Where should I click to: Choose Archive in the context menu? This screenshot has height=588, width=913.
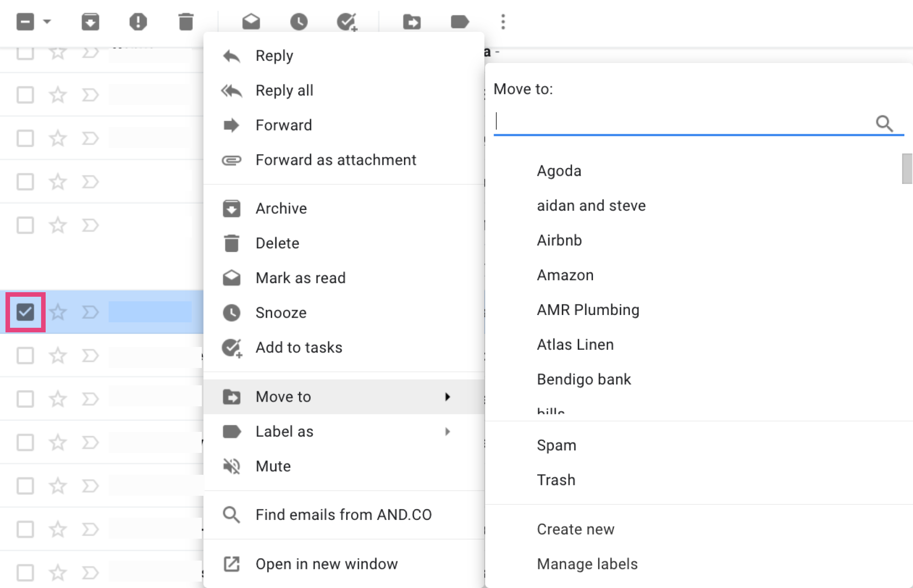point(344,208)
